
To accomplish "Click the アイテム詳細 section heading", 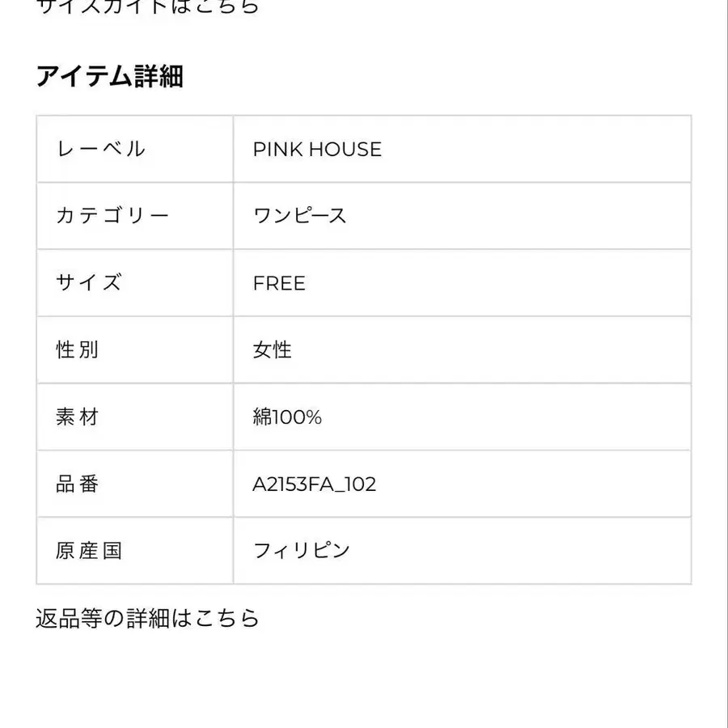I will click(109, 76).
